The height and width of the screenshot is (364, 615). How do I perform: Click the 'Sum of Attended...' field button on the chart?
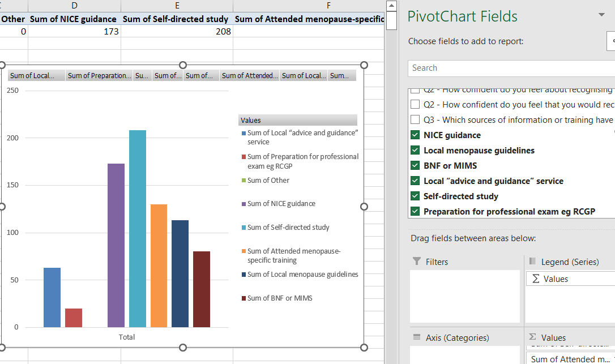point(249,75)
